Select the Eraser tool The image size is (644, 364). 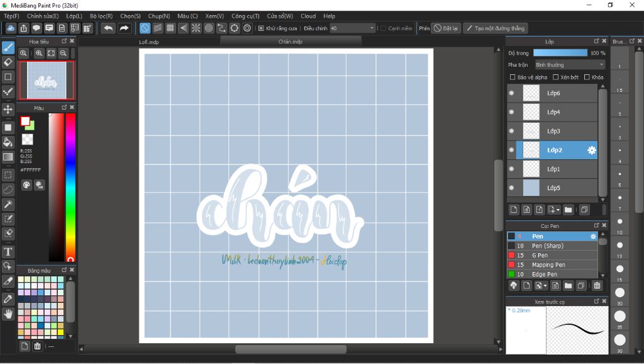[x=8, y=62]
